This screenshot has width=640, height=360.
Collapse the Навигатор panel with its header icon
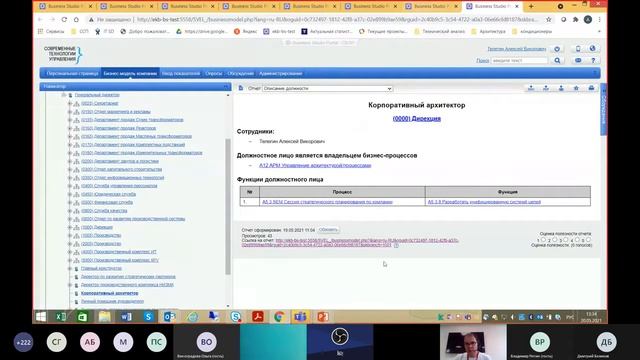[x=226, y=87]
